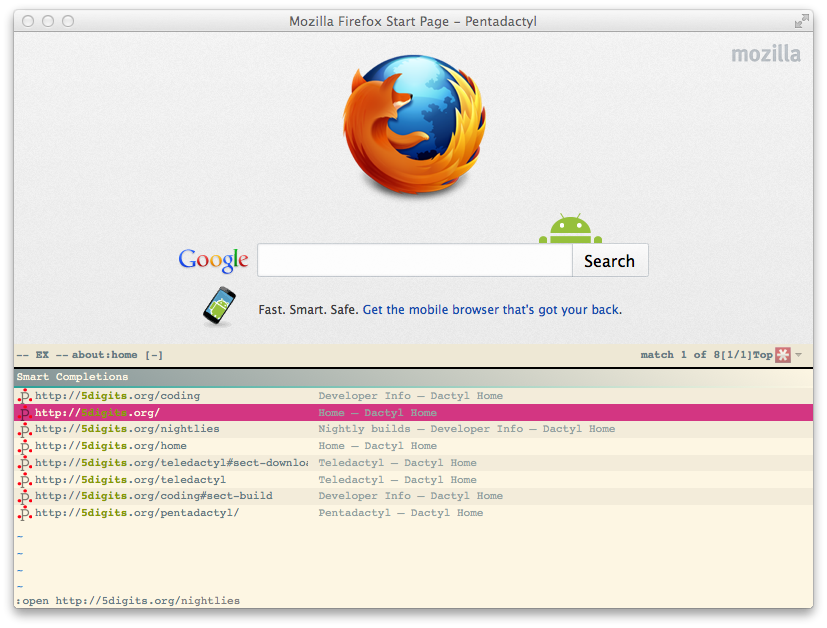
Task: Click the mobile phone icon
Action: pyautogui.click(x=219, y=306)
